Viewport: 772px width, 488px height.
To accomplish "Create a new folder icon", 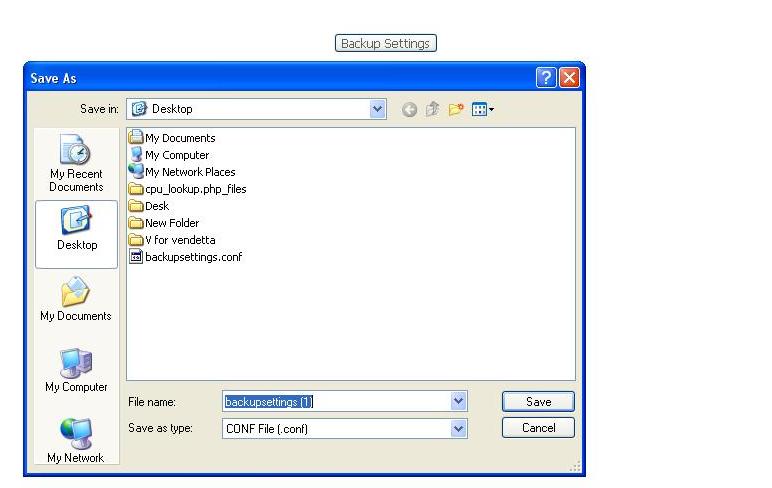I will 456,109.
